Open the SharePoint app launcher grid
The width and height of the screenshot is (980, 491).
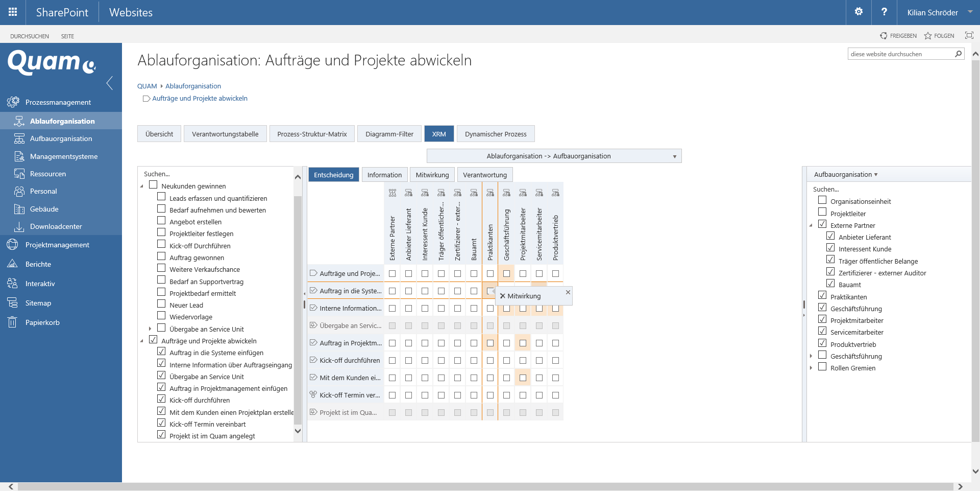13,12
